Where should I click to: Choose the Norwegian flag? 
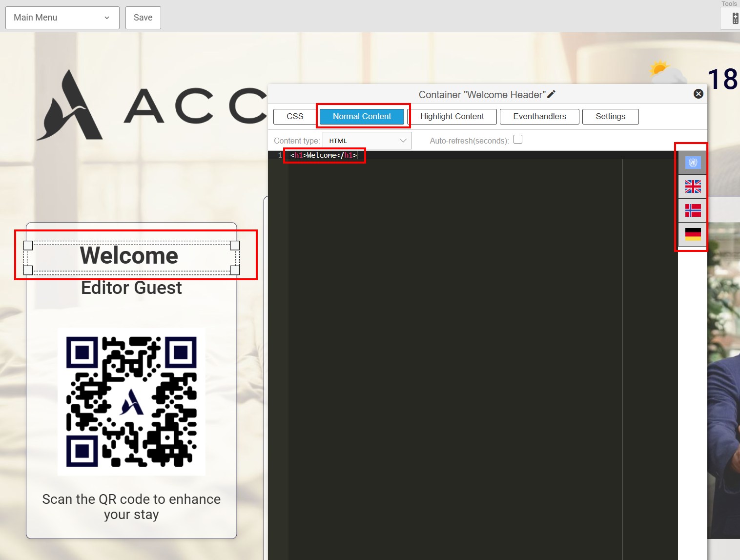tap(693, 210)
